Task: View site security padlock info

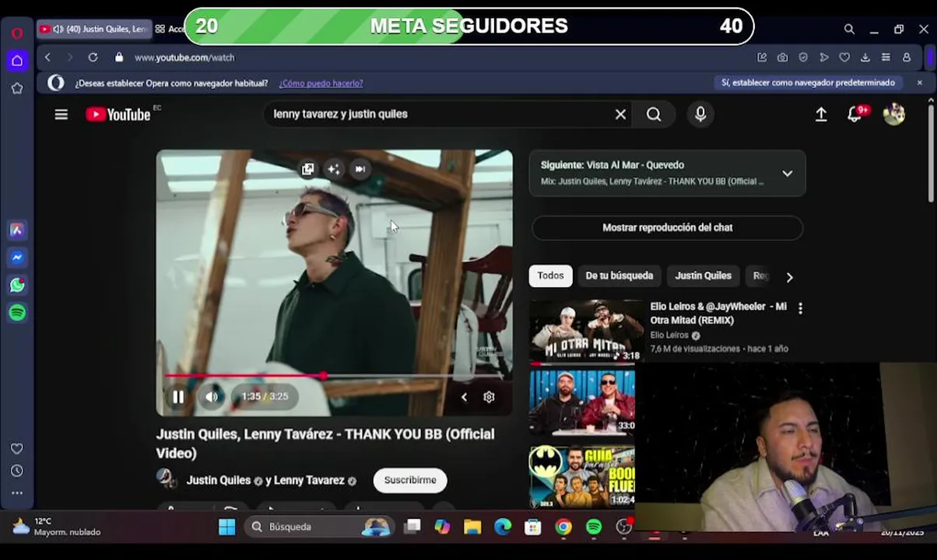Action: point(119,58)
